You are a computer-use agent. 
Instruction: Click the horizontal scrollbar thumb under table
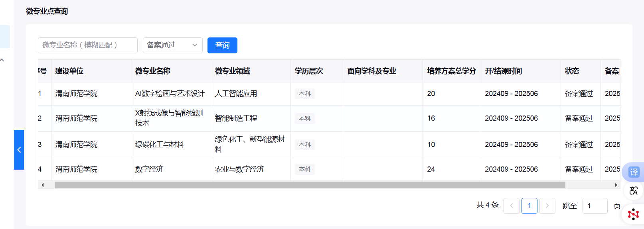tap(310, 185)
